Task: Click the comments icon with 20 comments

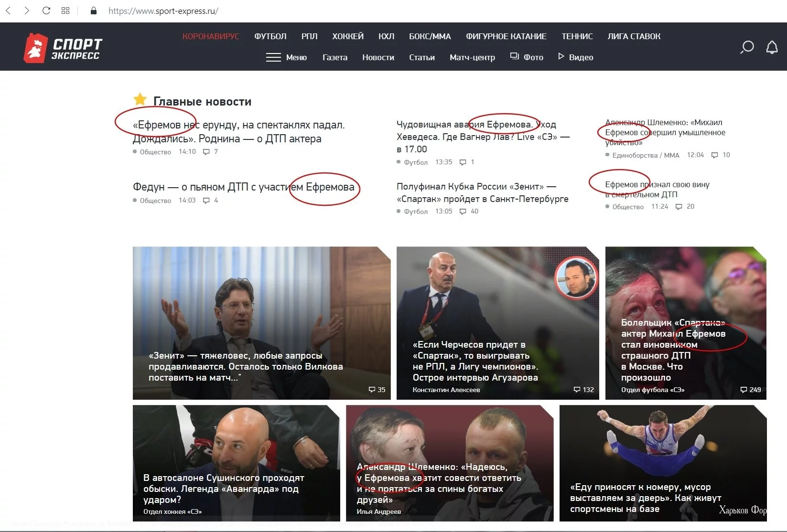Action: click(679, 207)
